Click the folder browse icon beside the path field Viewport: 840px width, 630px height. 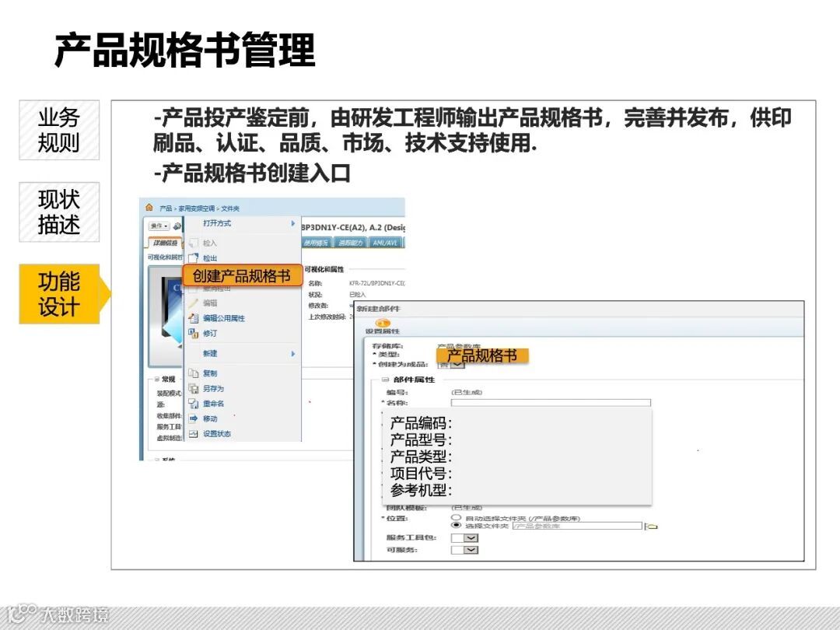click(650, 526)
